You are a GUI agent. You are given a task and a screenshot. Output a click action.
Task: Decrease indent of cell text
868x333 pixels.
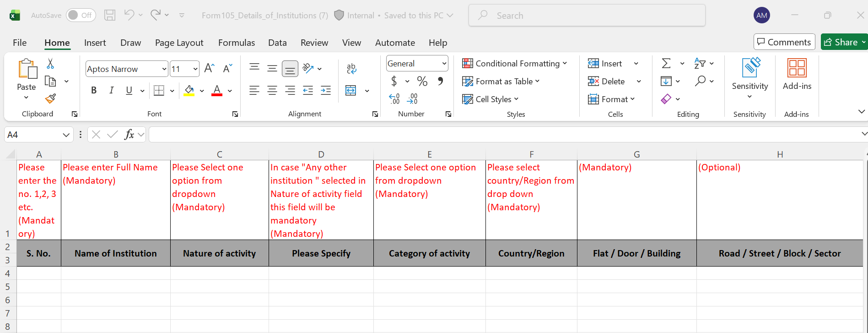point(308,90)
